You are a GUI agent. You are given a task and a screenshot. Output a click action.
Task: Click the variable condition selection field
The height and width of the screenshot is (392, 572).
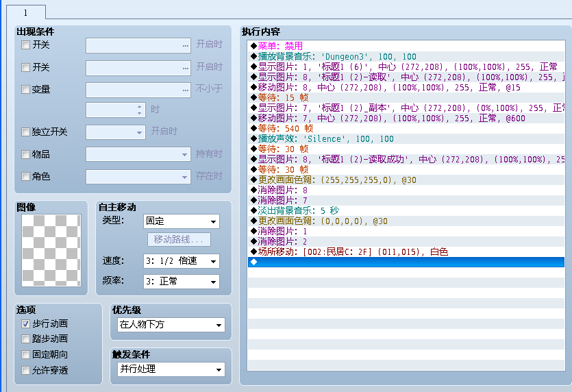138,90
